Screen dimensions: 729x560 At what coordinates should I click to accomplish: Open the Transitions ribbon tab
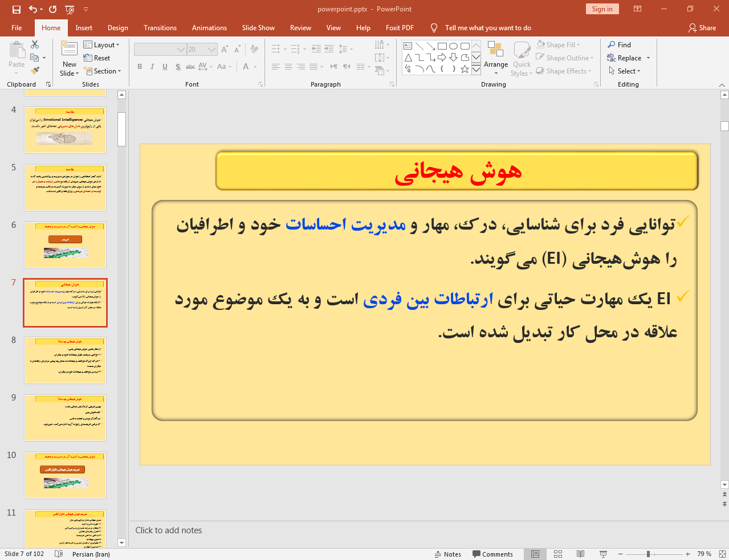(x=160, y=28)
